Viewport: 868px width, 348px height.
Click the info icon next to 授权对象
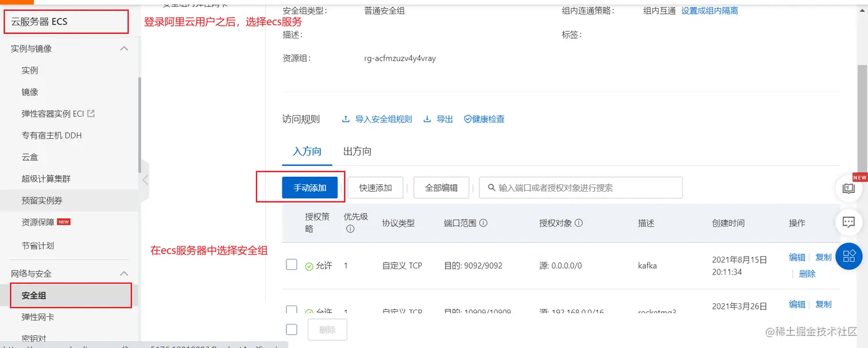pos(579,223)
